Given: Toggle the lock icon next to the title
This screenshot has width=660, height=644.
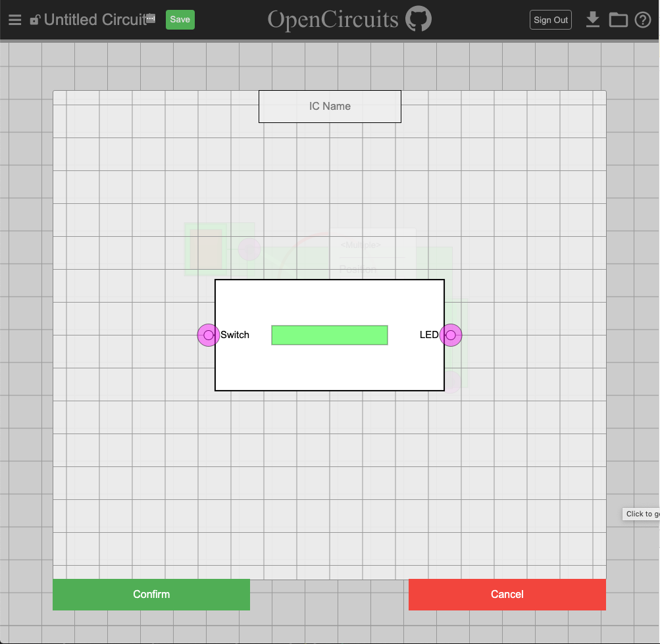Looking at the screenshot, I should tap(34, 19).
